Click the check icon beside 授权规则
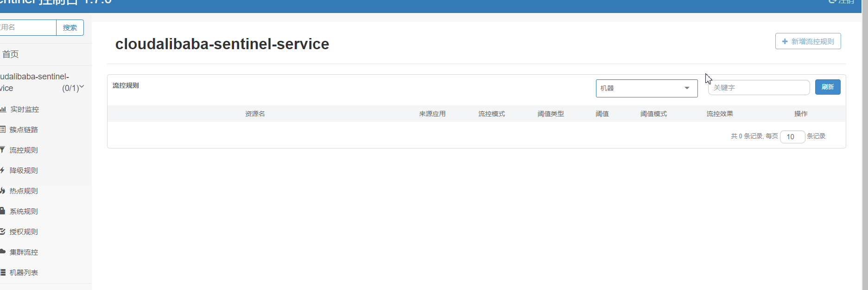 (2, 231)
